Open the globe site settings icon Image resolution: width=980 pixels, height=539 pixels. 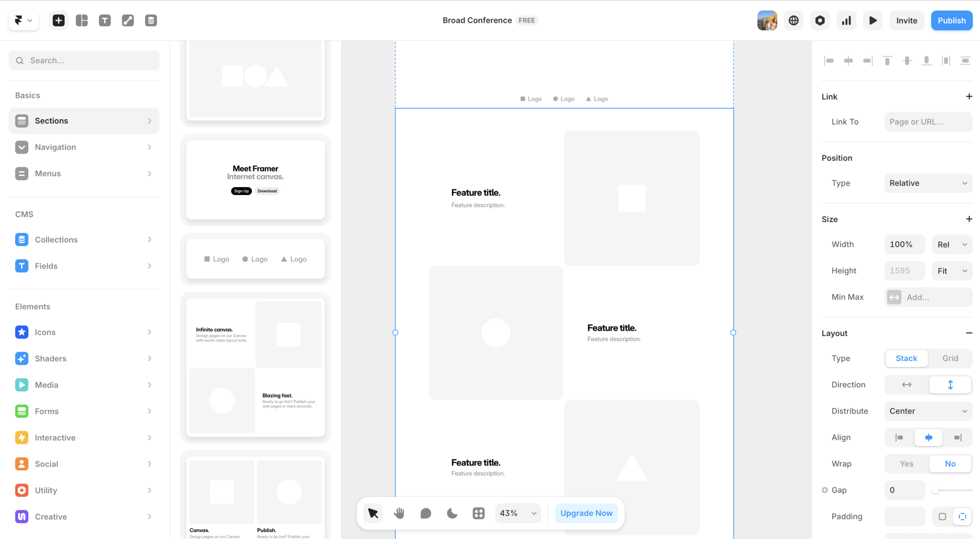click(794, 20)
